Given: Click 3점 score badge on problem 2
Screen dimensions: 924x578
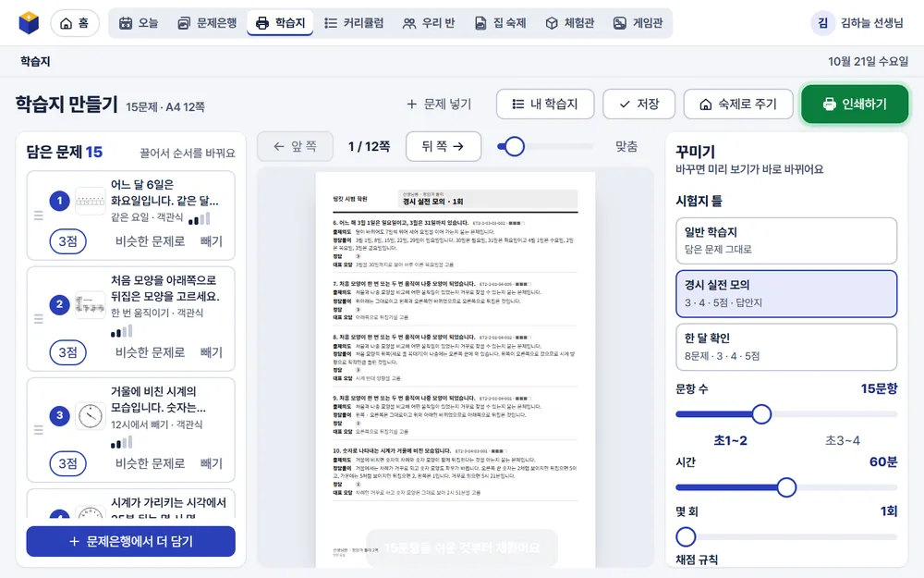Looking at the screenshot, I should (67, 352).
